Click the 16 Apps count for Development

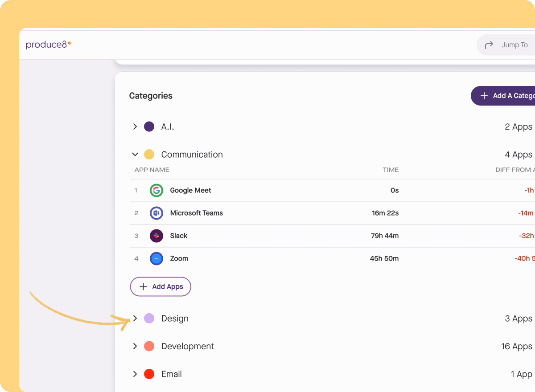tap(517, 346)
